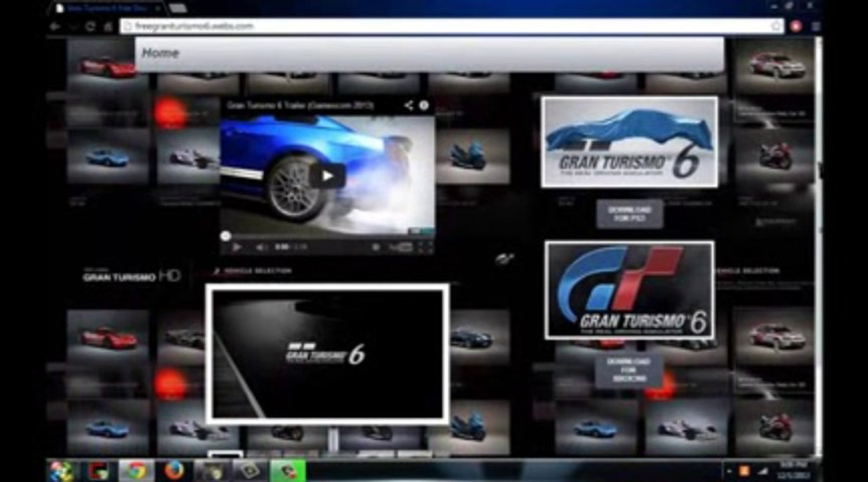
Task: Close the Gran Turismo 6 browser tab
Action: point(158,9)
